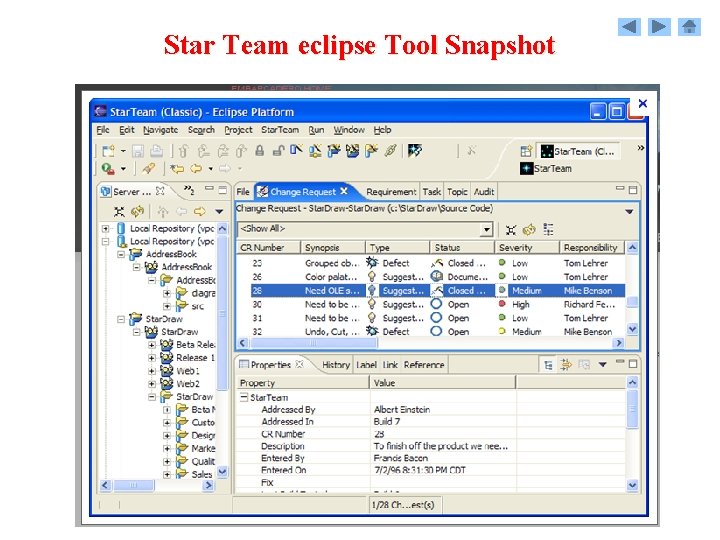Expand the Sales folder node
Screen dimensions: 720x540
pyautogui.click(x=167, y=474)
